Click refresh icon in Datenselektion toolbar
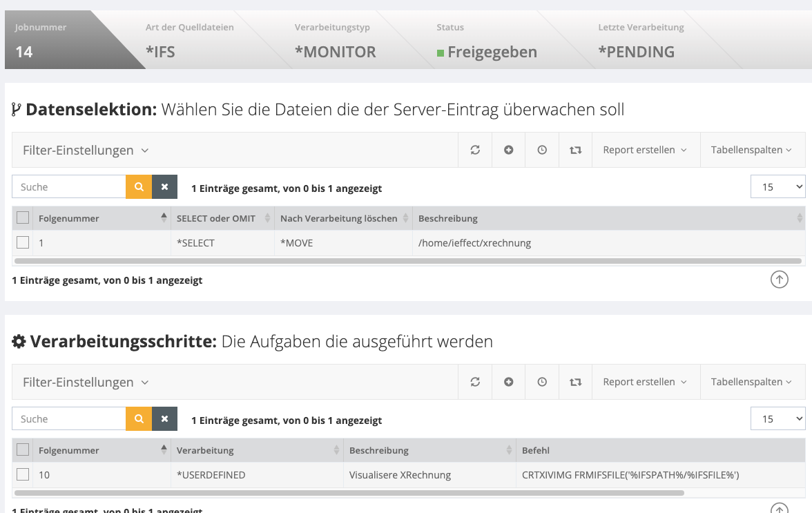 tap(475, 150)
